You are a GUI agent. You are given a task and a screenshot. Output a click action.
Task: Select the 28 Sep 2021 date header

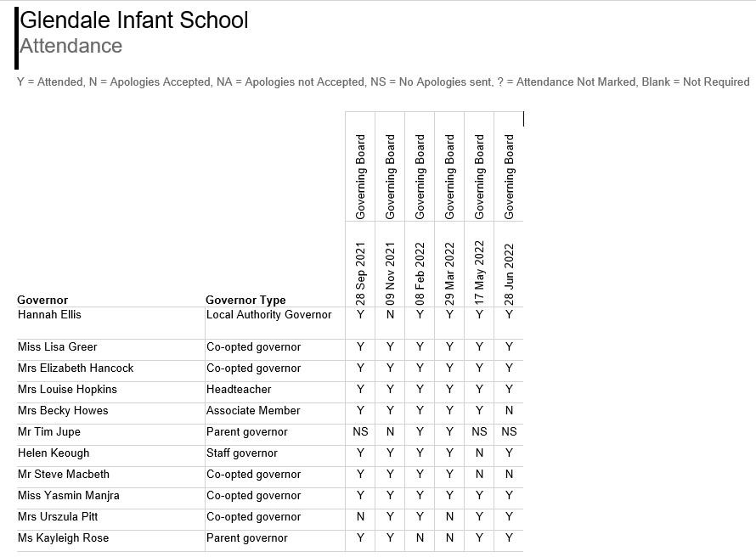(360, 273)
